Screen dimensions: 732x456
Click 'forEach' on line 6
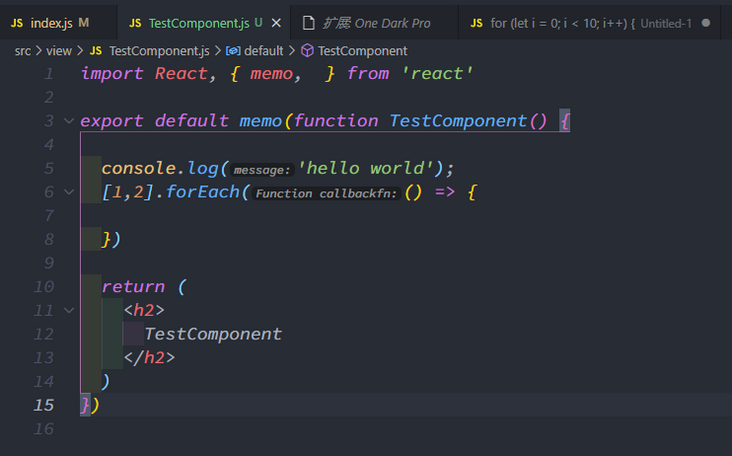tap(203, 192)
